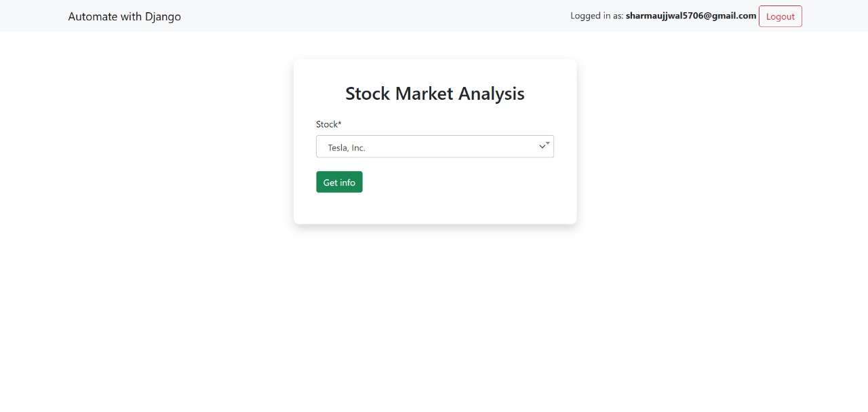Click the blank white page below the card
Viewport: 868px width, 412px height.
[x=434, y=319]
